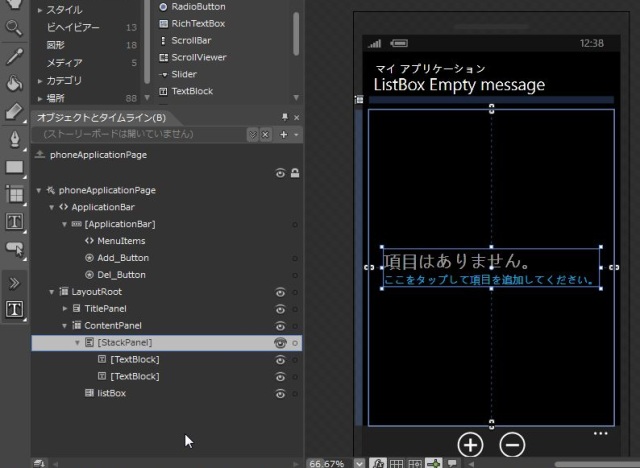Select the Rectangle shape tool
640x468 pixels.
tap(14, 167)
